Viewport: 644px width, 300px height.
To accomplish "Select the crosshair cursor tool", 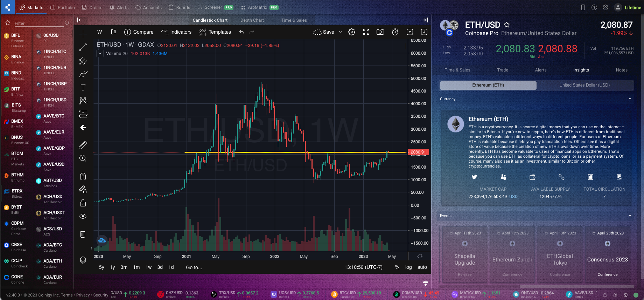I will point(83,34).
